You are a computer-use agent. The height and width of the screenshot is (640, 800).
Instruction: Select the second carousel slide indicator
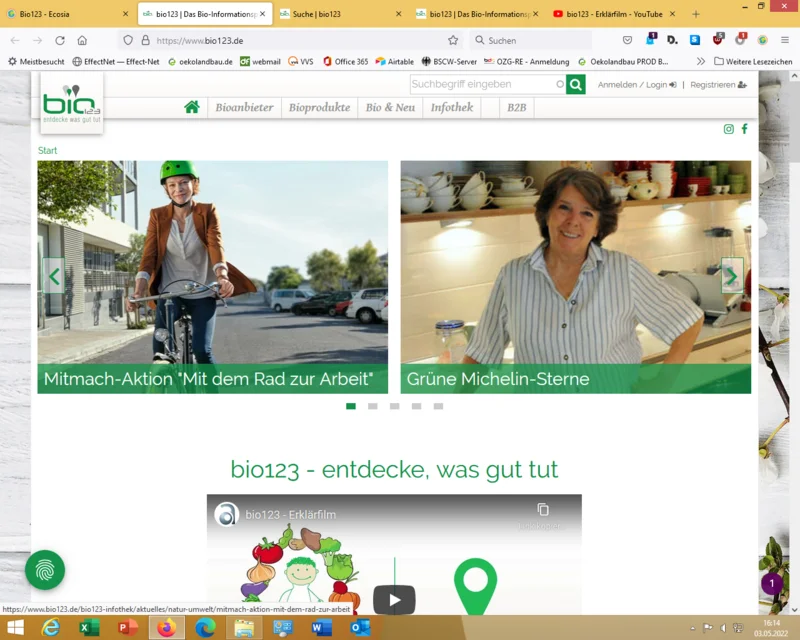pyautogui.click(x=373, y=406)
